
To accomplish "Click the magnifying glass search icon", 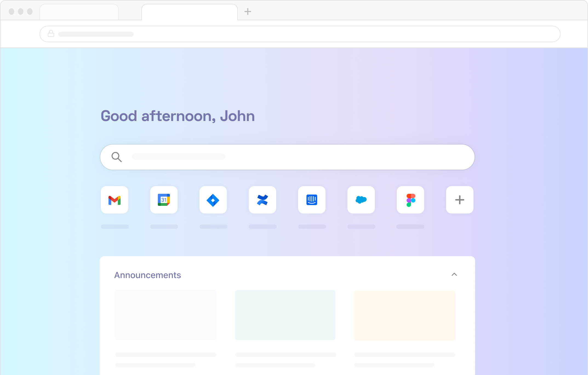I will pos(117,157).
